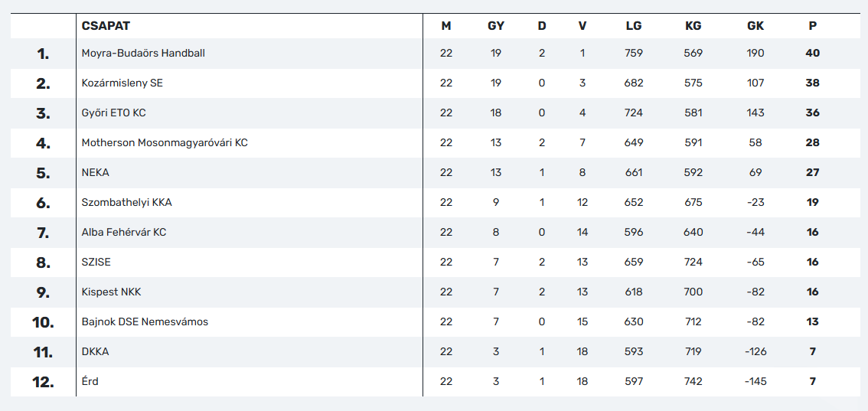Open NEKA team entry
The width and height of the screenshot is (868, 411).
(95, 172)
